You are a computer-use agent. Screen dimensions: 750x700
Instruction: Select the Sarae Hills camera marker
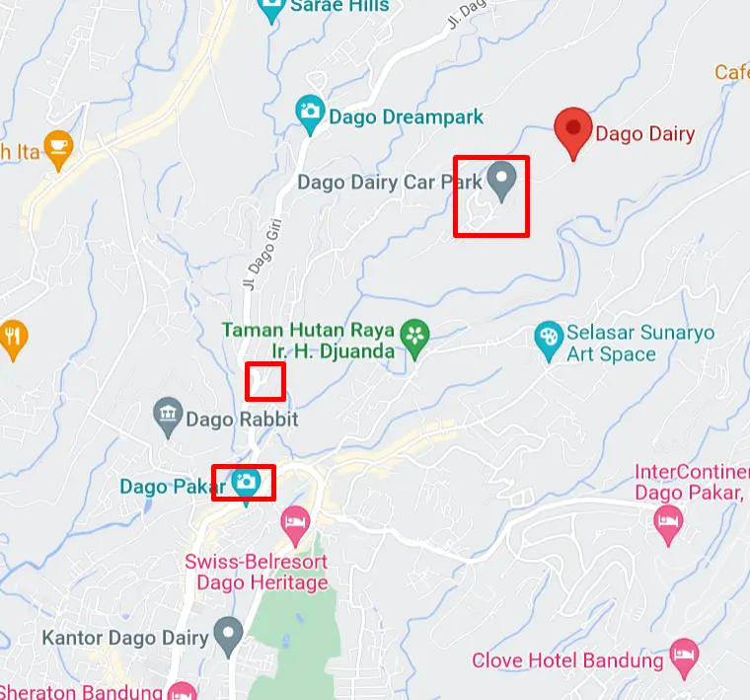[x=271, y=6]
